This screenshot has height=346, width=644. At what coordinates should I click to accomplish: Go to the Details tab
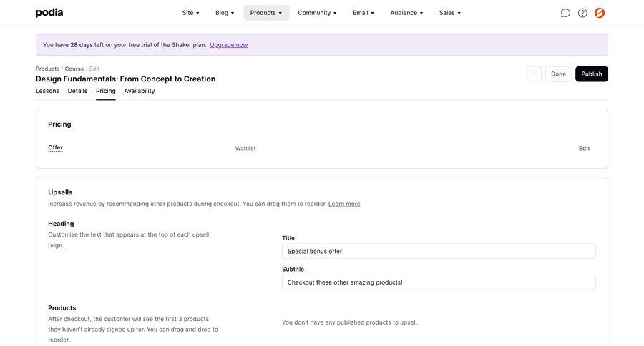coord(77,91)
